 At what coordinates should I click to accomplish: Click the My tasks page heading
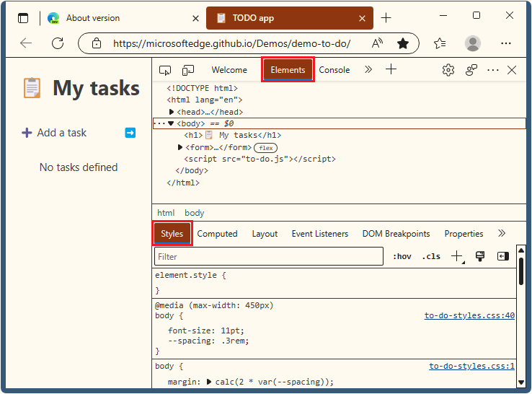coord(97,88)
